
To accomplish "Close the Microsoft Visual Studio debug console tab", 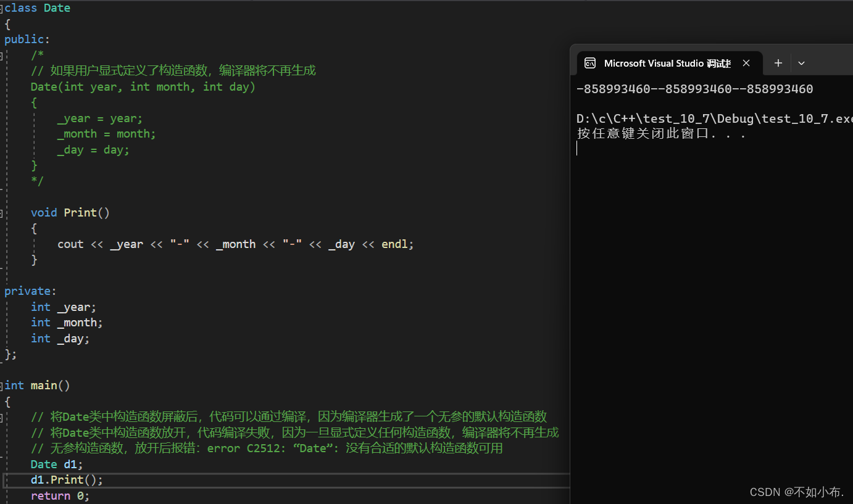I will [x=746, y=63].
